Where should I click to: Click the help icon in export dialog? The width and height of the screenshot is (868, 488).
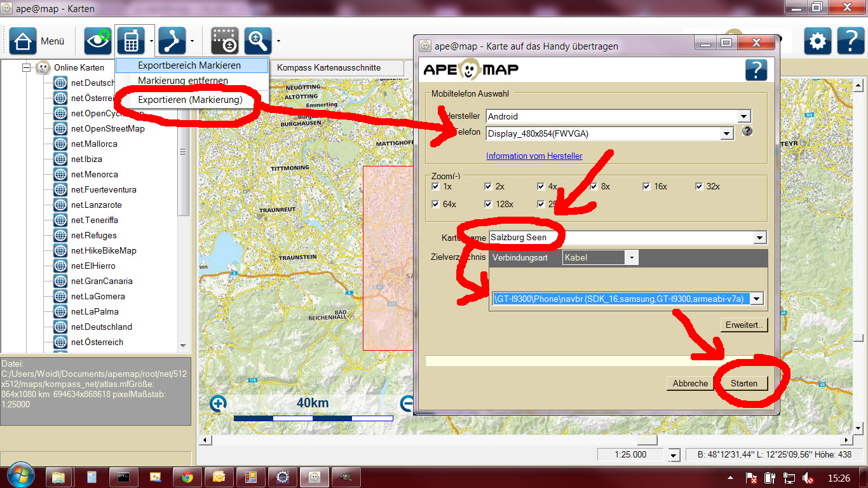pos(756,70)
